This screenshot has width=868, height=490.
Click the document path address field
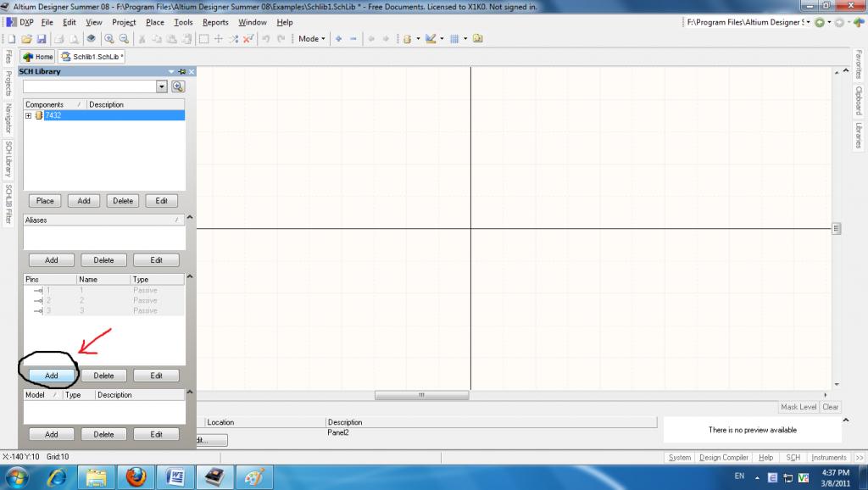pos(745,22)
